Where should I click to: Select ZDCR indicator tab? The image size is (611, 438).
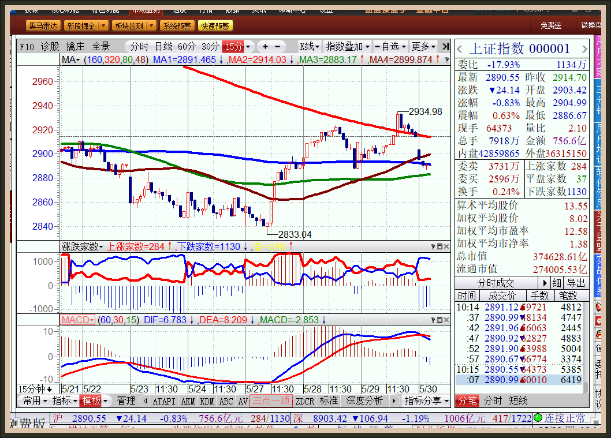pyautogui.click(x=305, y=401)
